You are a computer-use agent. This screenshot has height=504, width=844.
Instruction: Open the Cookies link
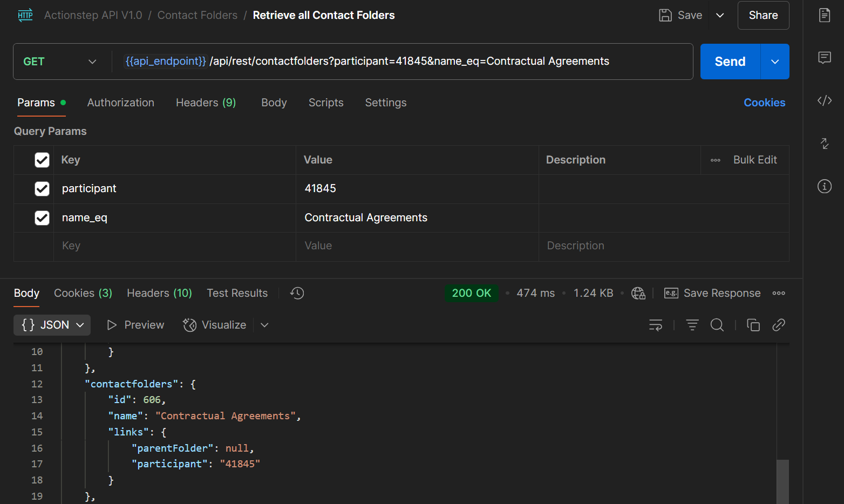tap(765, 103)
